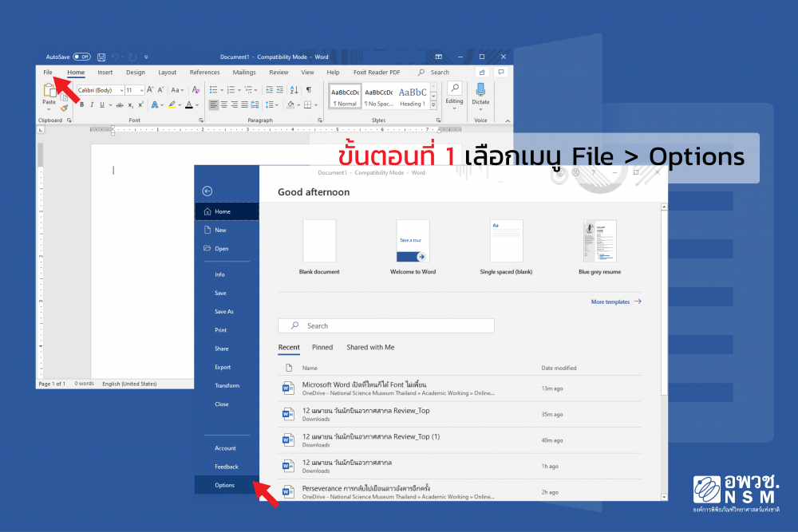Viewport: 798px width, 532px height.
Task: Click the bullets list icon
Action: pyautogui.click(x=214, y=90)
